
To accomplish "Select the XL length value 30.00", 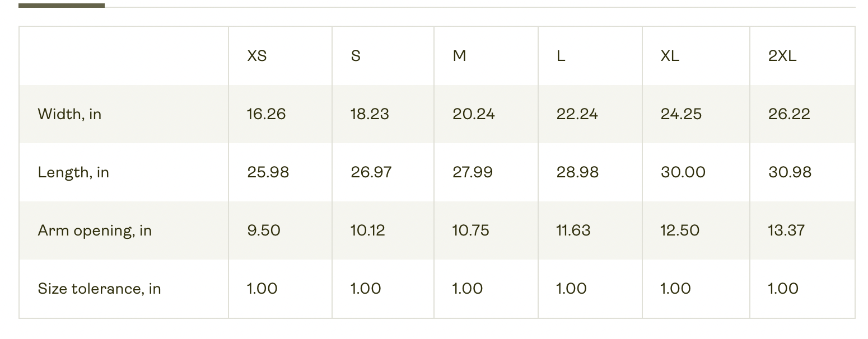I will (x=683, y=172).
